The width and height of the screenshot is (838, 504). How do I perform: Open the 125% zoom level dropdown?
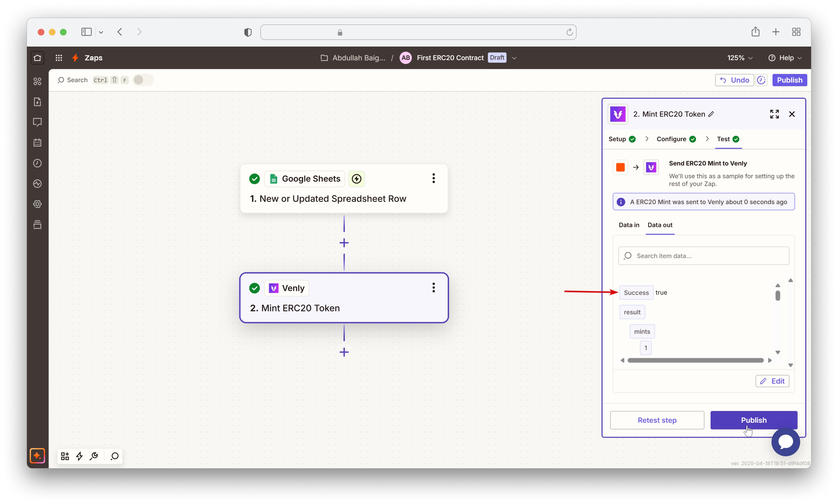[740, 58]
